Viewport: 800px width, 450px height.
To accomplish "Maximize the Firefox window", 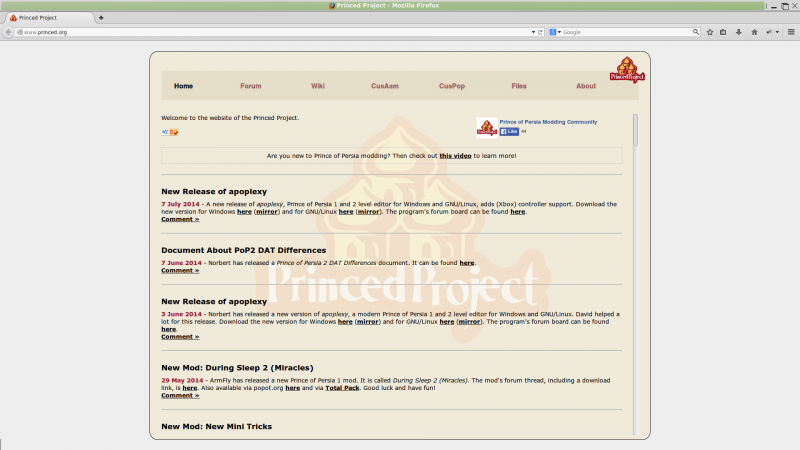I will click(x=784, y=6).
